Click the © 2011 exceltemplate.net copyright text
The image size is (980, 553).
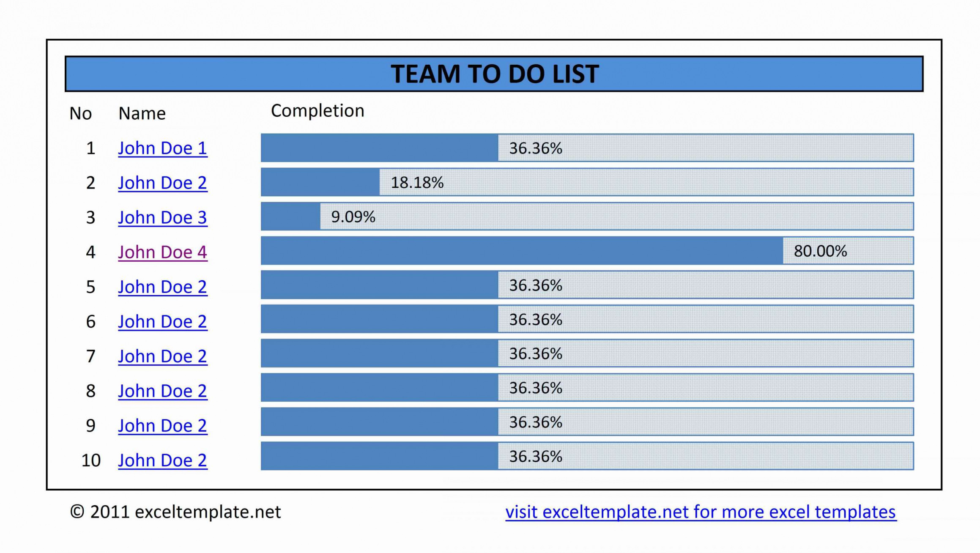(x=175, y=512)
